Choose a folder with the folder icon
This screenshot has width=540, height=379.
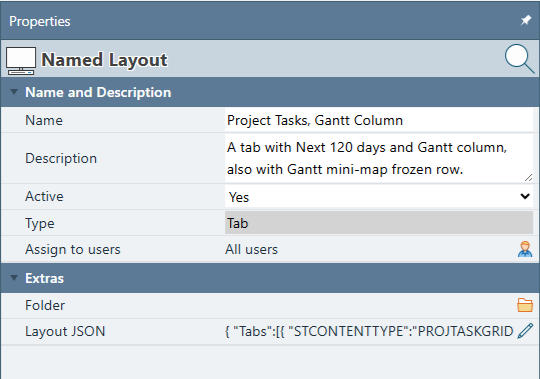(x=525, y=305)
